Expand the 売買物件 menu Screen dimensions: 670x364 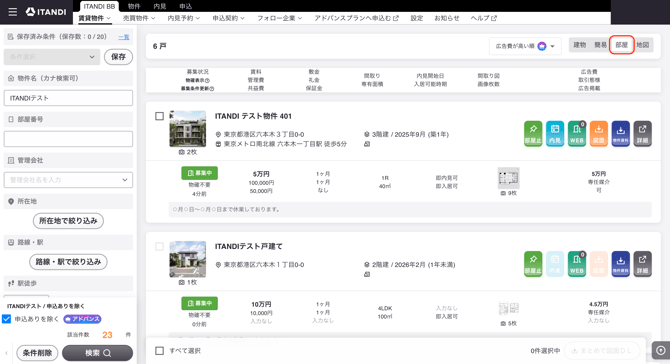pos(139,18)
